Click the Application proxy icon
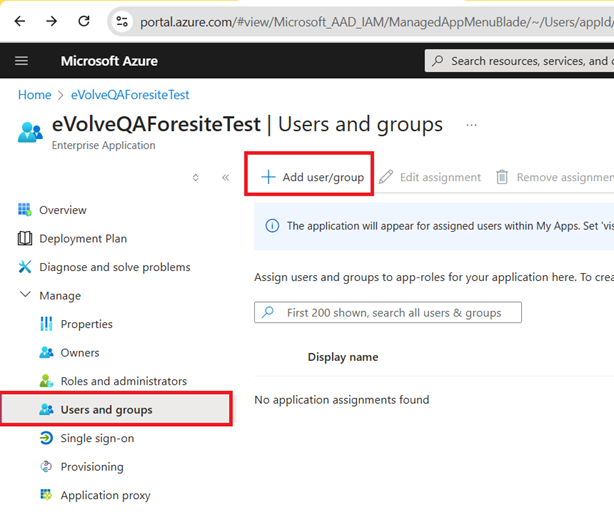The width and height of the screenshot is (614, 512). pos(46,495)
